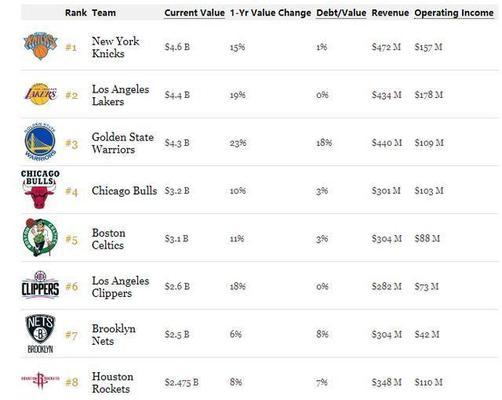Open the Los Angeles Clippers team link
This screenshot has height=400, width=502.
point(120,287)
